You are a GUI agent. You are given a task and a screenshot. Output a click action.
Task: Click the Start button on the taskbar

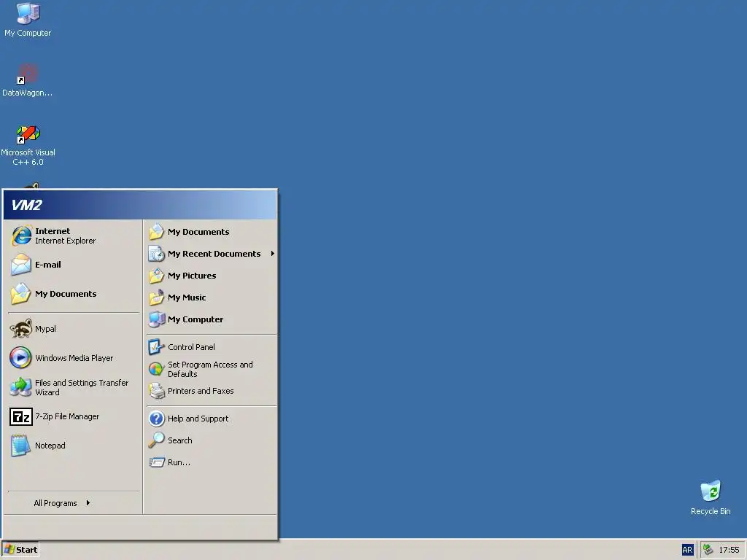[20, 550]
